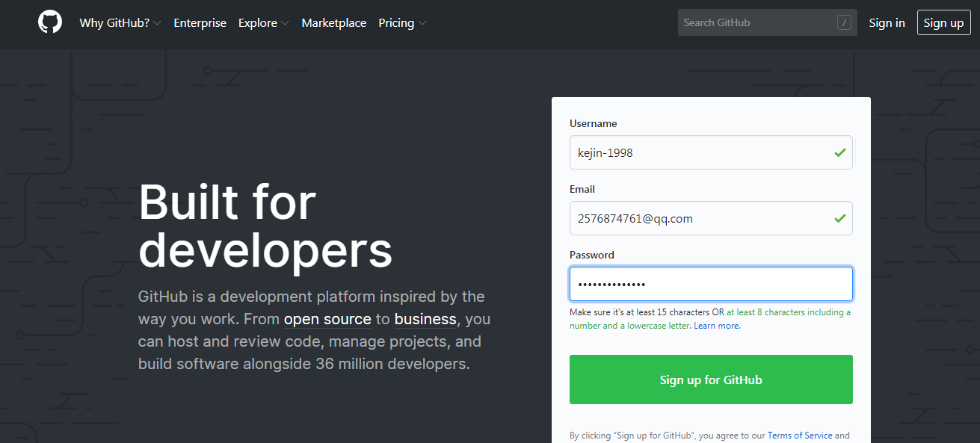Expand the Explore dropdown menu
The height and width of the screenshot is (443, 980).
pyautogui.click(x=263, y=23)
